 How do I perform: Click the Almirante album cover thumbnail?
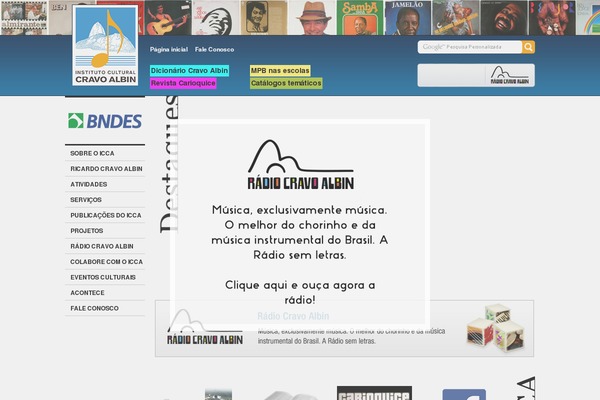point(24,18)
